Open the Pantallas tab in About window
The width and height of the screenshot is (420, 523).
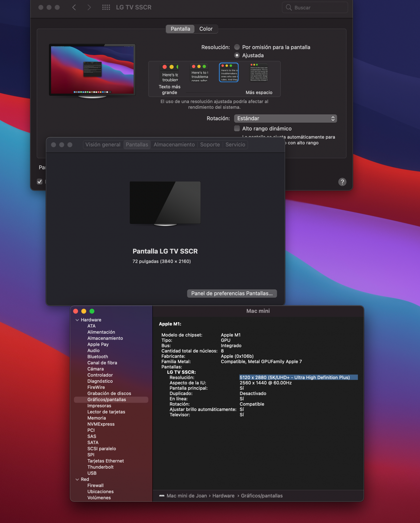[x=137, y=145]
